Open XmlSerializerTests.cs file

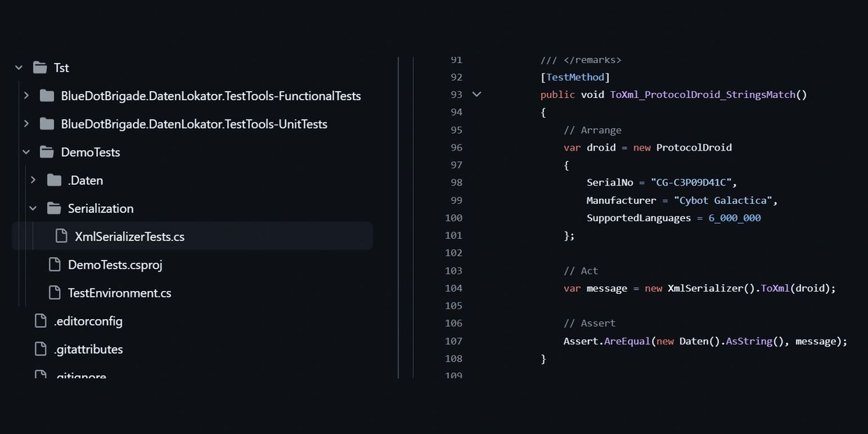tap(129, 237)
